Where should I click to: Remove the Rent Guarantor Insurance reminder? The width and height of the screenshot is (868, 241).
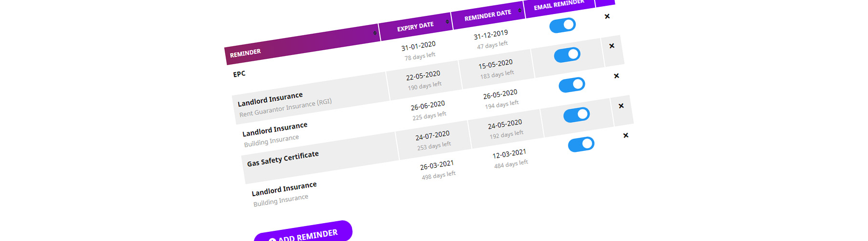pyautogui.click(x=611, y=46)
